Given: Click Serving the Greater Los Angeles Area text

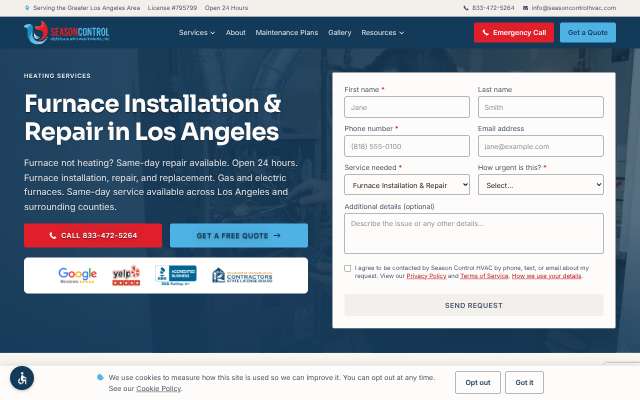Looking at the screenshot, I should click(x=87, y=8).
